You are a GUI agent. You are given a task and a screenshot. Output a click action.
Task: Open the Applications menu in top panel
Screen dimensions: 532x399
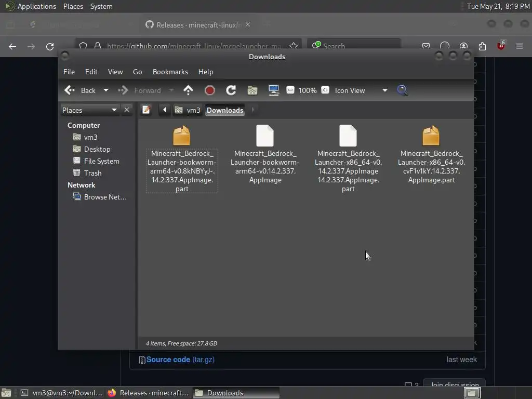(x=32, y=6)
